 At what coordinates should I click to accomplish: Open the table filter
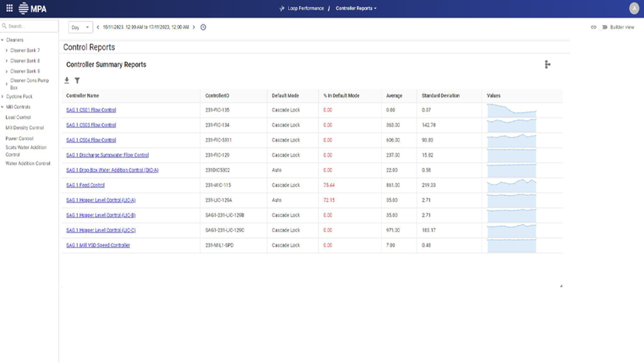[77, 80]
